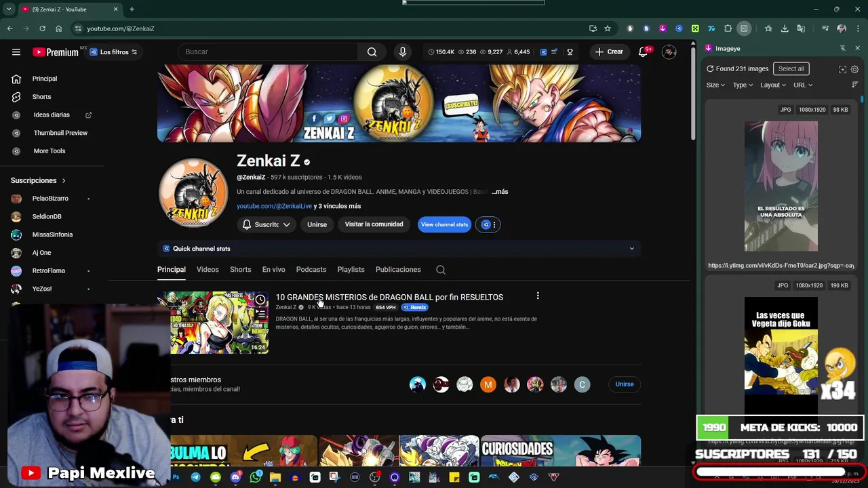Image resolution: width=868 pixels, height=488 pixels.
Task: Open the Size filter dropdown
Action: 715,85
